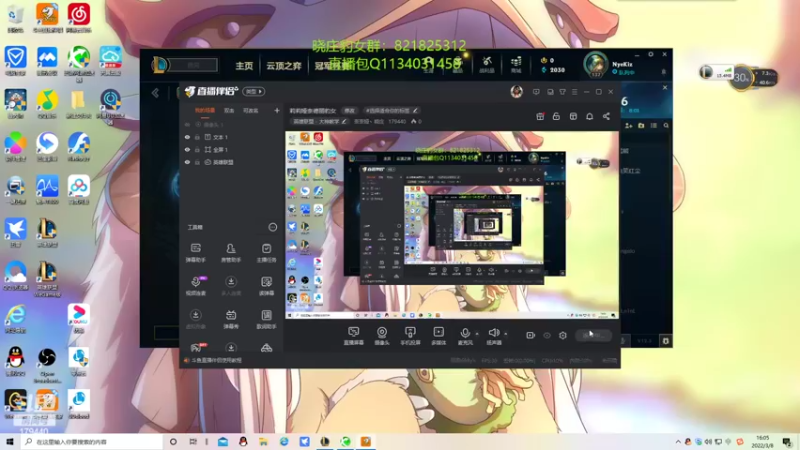This screenshot has width=800, height=450.
Task: Click the unlock padlock icon above preview
Action: pos(556,116)
